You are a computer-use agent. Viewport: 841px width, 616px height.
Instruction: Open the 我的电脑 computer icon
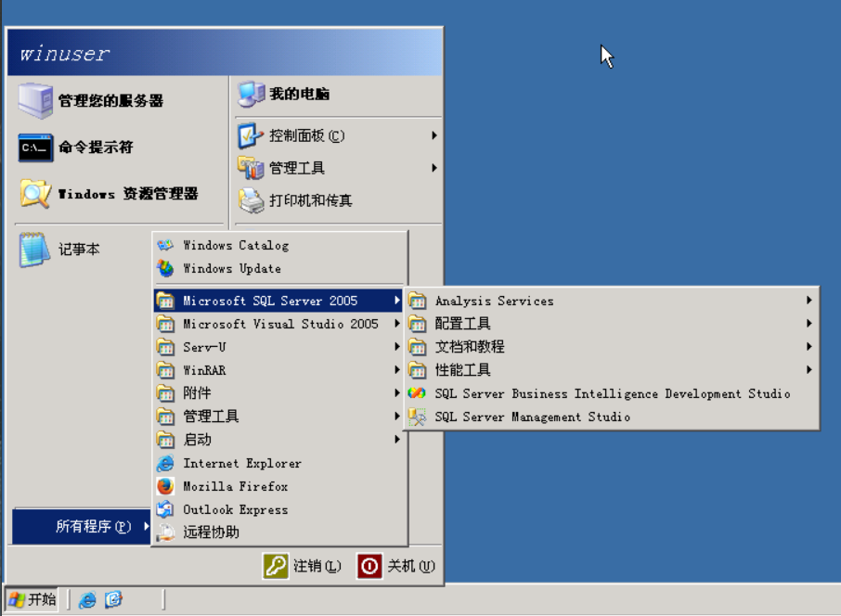(x=252, y=94)
